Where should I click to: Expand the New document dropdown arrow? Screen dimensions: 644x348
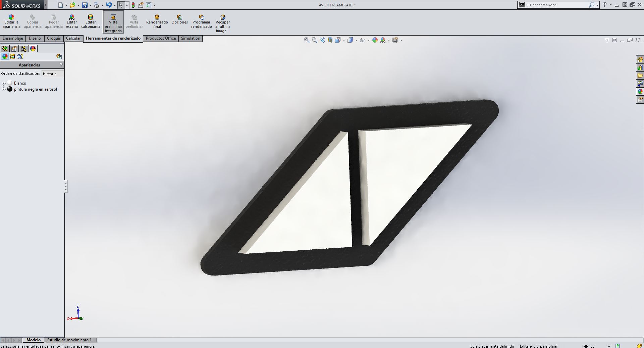(x=66, y=5)
